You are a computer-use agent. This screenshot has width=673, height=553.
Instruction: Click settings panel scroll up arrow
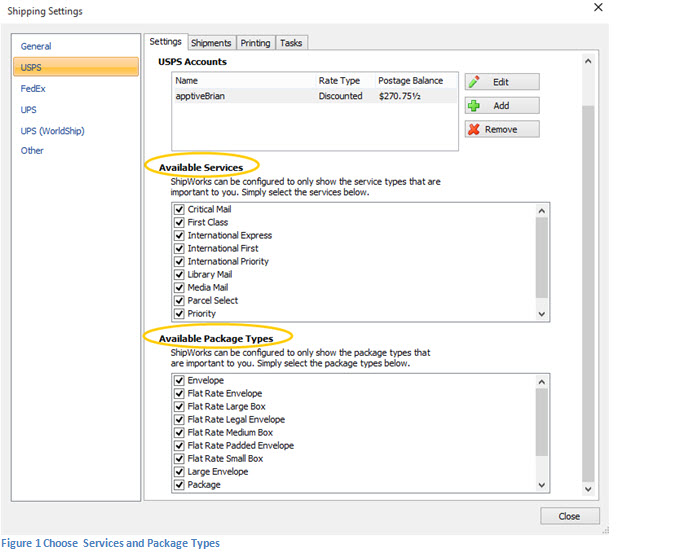[588, 61]
